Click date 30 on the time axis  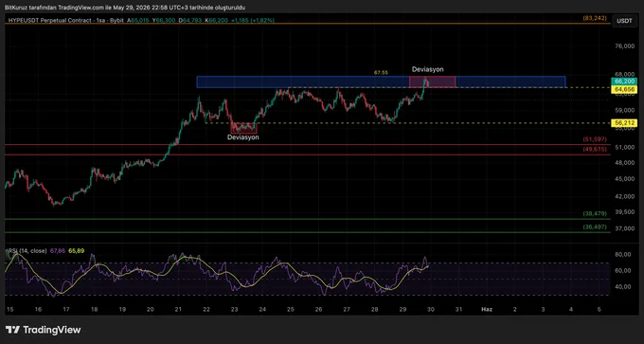431,310
